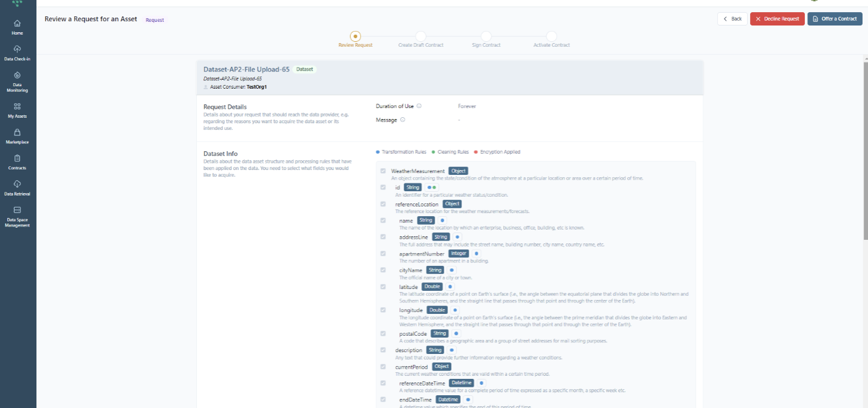Open the Data Check-in sidebar icon

pos(17,52)
